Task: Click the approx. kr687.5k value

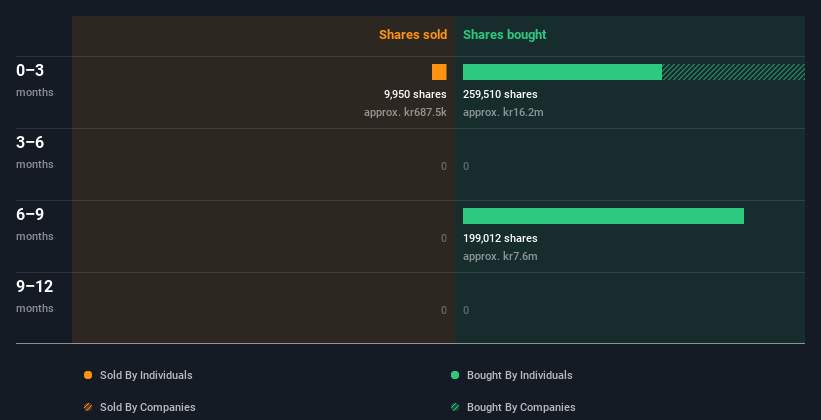Action: click(405, 112)
